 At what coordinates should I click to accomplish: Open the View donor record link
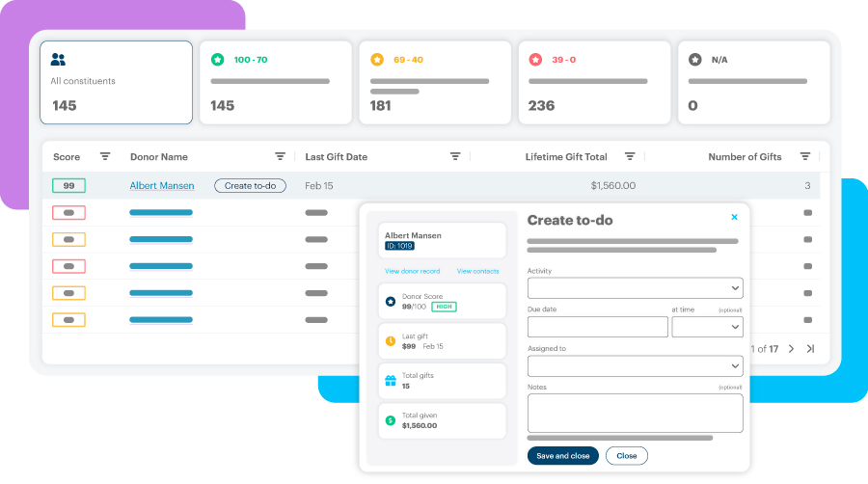click(x=412, y=272)
